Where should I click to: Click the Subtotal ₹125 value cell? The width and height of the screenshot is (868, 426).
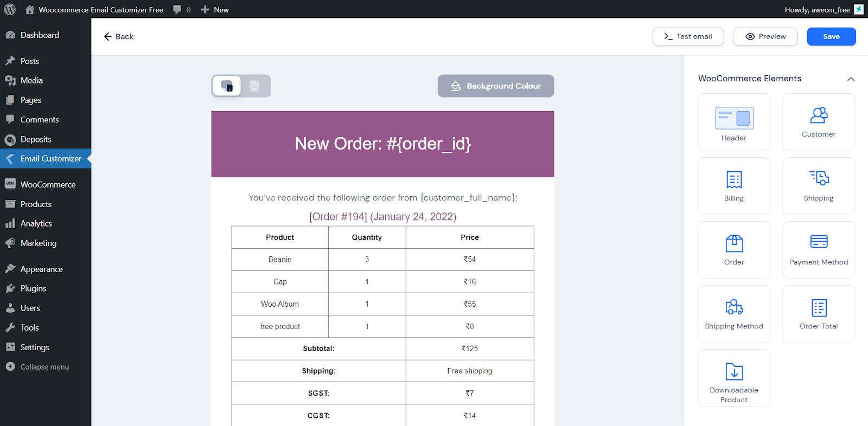pyautogui.click(x=470, y=348)
